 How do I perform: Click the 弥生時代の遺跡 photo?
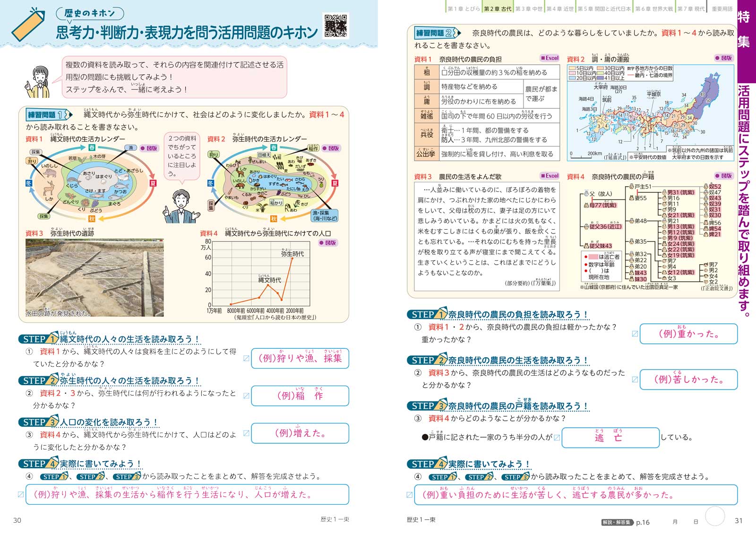94,278
